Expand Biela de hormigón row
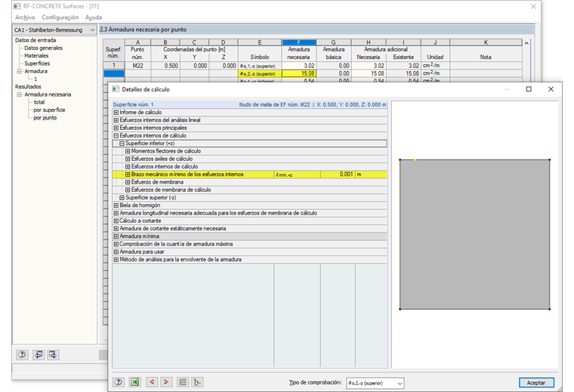The image size is (574, 392). click(x=116, y=205)
